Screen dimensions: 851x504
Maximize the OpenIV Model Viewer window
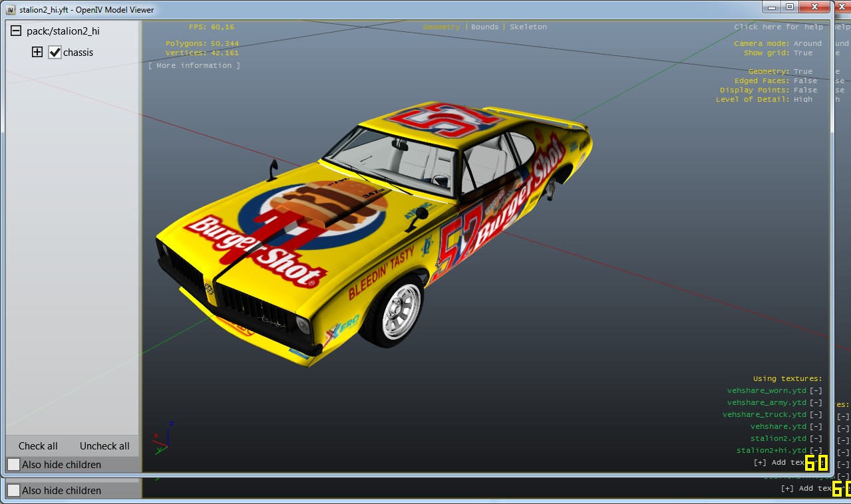(x=790, y=7)
